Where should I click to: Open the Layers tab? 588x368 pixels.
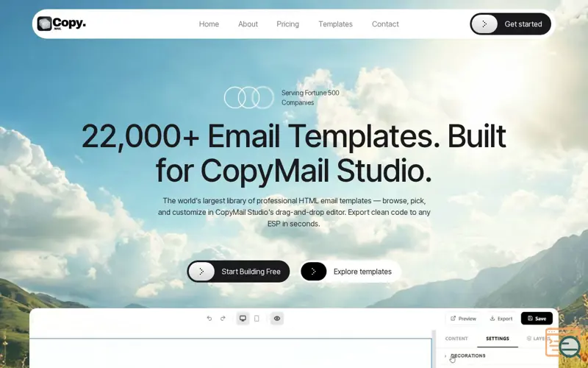[x=538, y=339]
